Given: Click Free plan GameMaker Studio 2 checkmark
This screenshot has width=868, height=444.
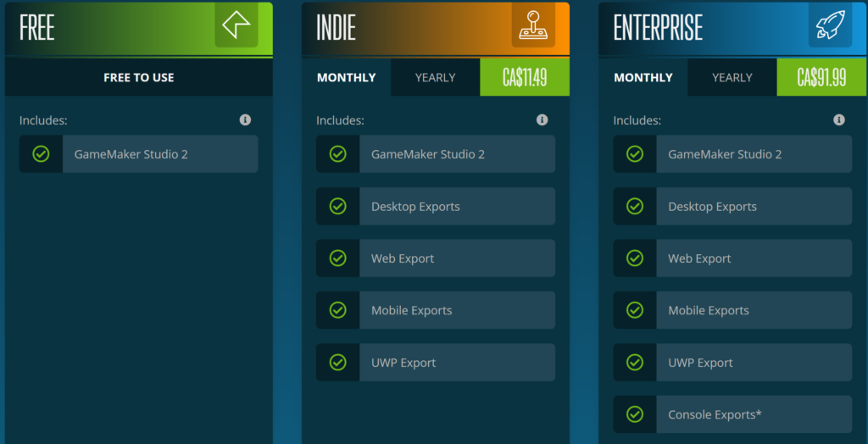Looking at the screenshot, I should pos(41,154).
